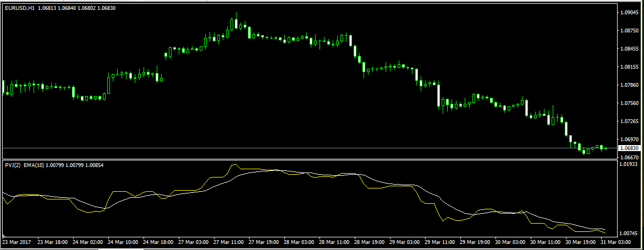Click the 27 Mar 11:00 time label
The width and height of the screenshot is (644, 250).
click(229, 242)
